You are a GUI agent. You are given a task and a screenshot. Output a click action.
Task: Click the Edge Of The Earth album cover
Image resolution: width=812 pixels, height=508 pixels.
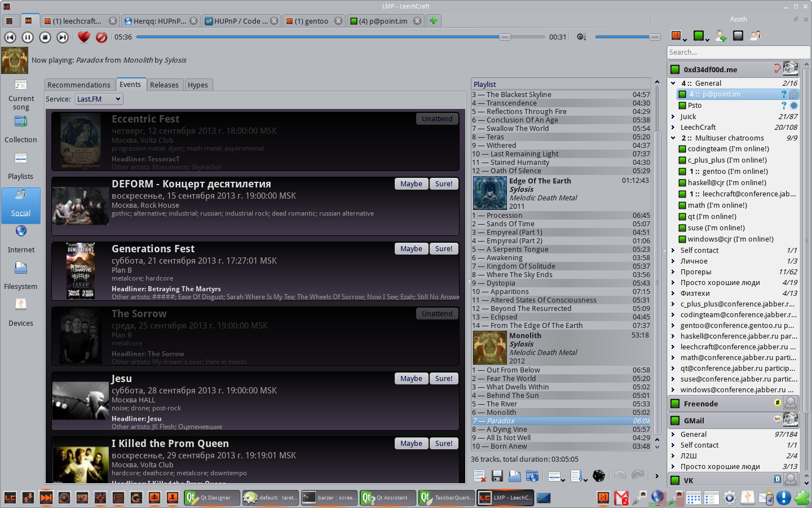489,193
